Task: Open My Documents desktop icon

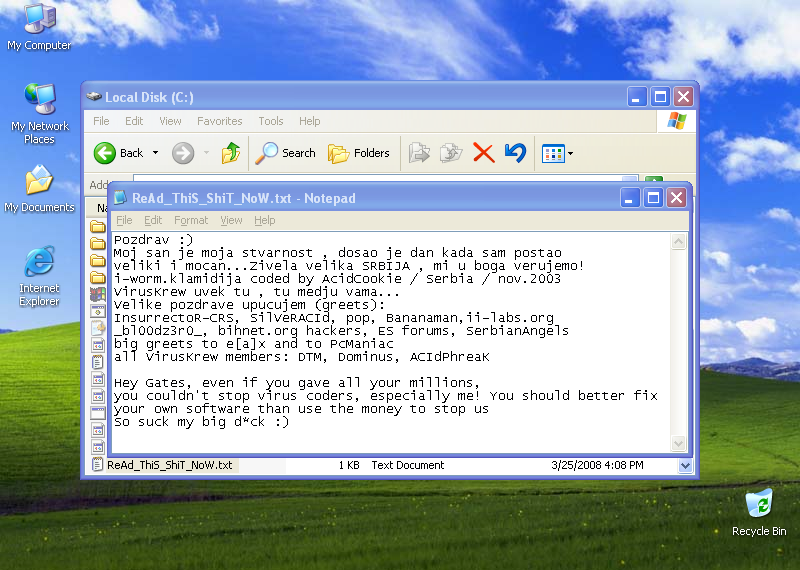Action: pos(39,188)
